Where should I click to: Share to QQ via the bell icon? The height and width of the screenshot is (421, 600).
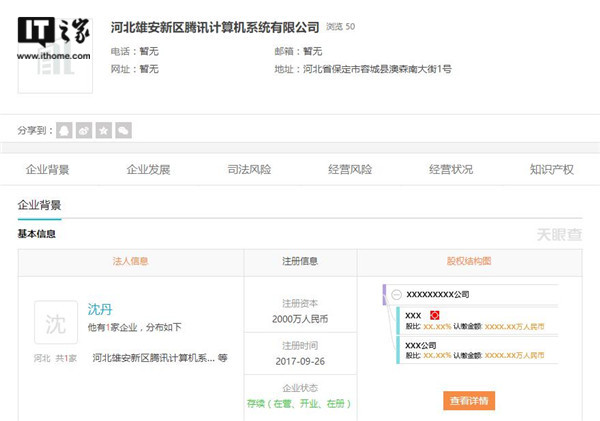[x=64, y=131]
